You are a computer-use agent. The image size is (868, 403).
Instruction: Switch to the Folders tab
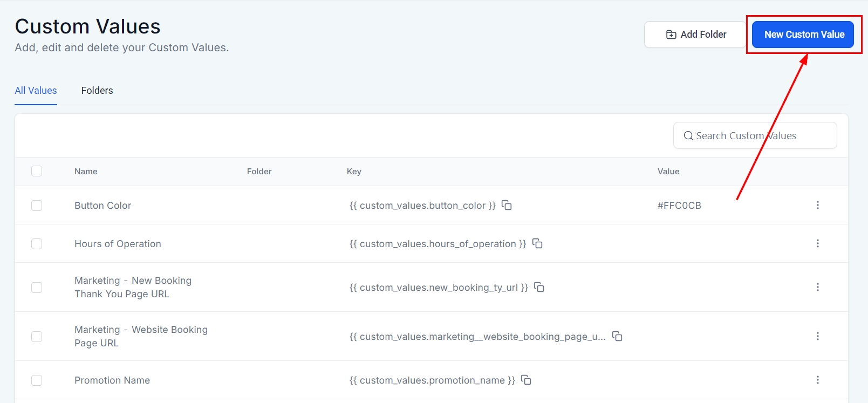click(97, 91)
